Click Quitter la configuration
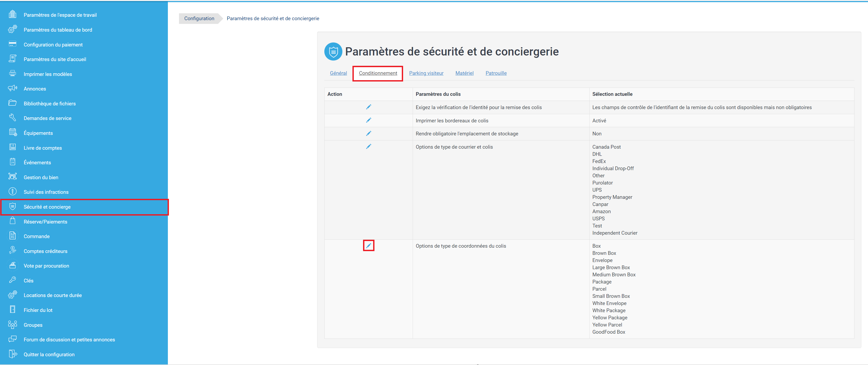 point(49,355)
